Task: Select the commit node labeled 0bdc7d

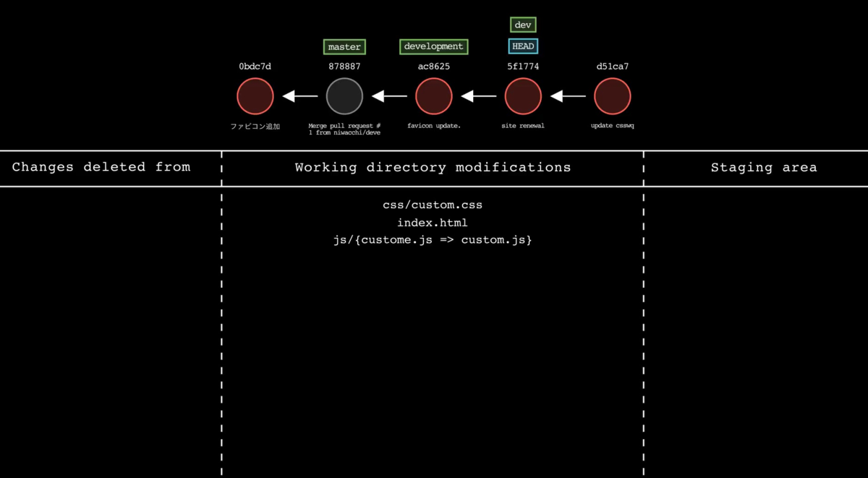Action: pos(255,95)
